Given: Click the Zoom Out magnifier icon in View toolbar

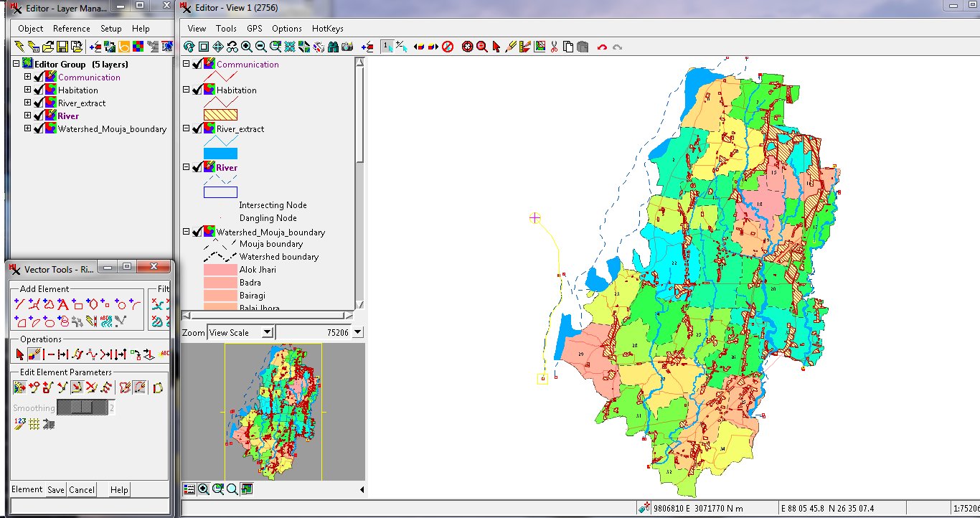Looking at the screenshot, I should (x=261, y=47).
